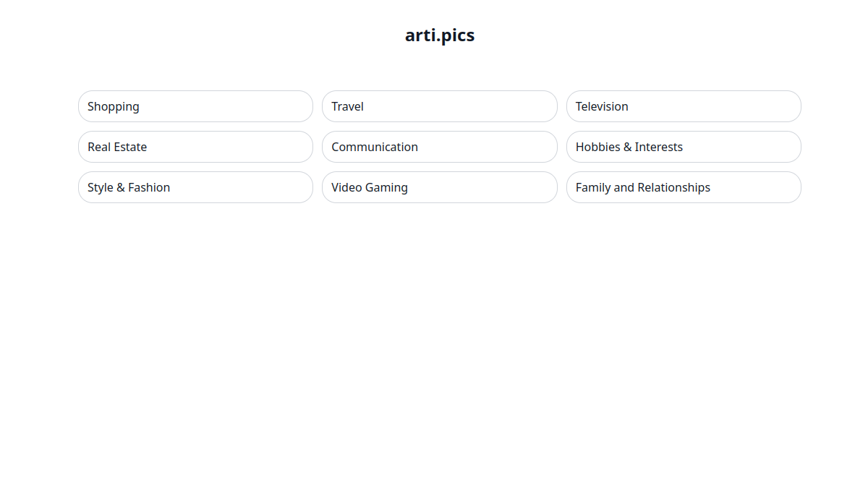Viewport: 868px width, 488px height.
Task: Go to the Television category
Action: click(x=684, y=106)
